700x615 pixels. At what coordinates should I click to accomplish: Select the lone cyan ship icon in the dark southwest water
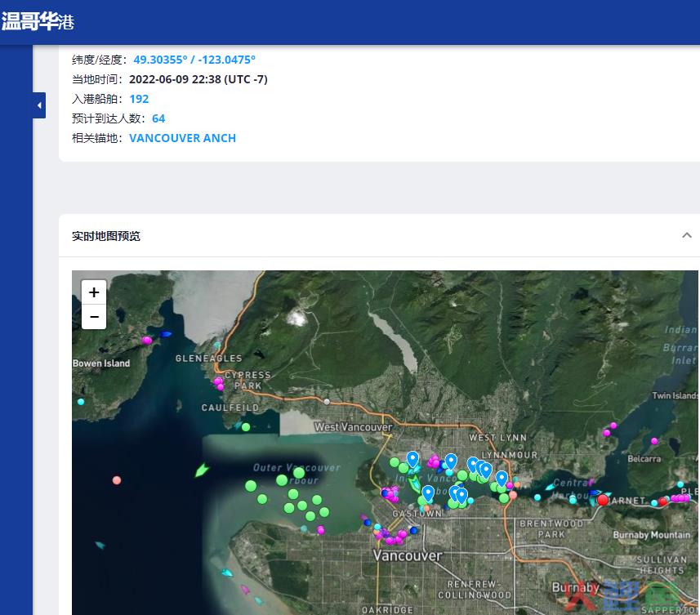coord(100,545)
